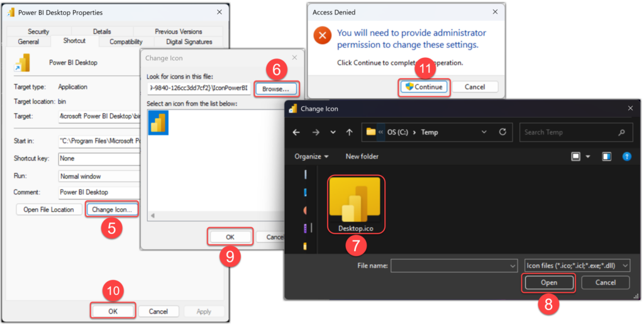Screen dimensions: 644x324
Task: Go up one folder level
Action: (349, 132)
